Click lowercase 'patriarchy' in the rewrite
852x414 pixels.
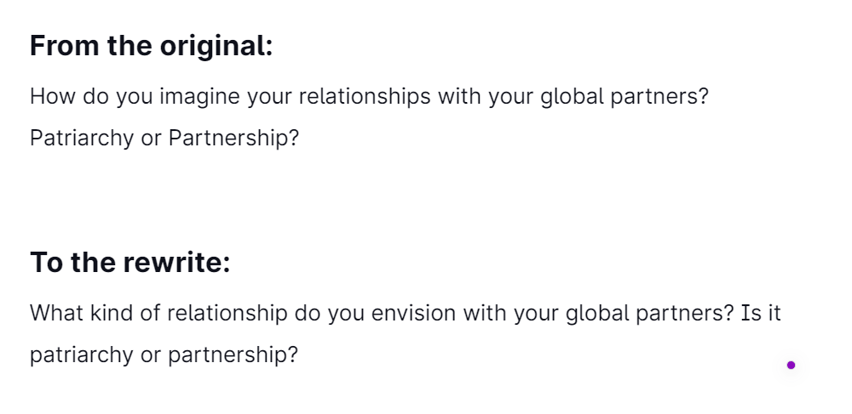[x=82, y=355]
